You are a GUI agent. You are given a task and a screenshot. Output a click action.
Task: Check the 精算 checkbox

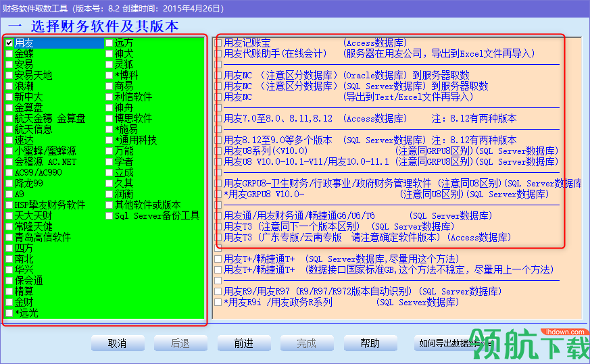click(x=9, y=292)
